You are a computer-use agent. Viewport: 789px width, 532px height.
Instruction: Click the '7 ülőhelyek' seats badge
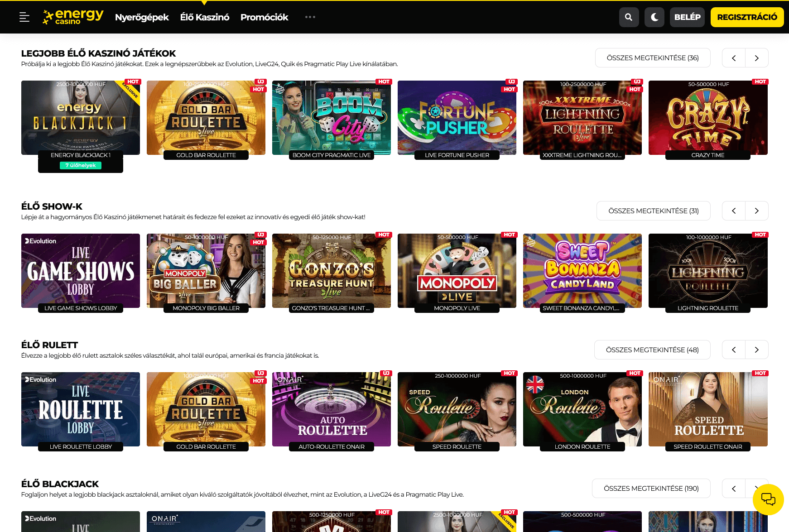(81, 165)
